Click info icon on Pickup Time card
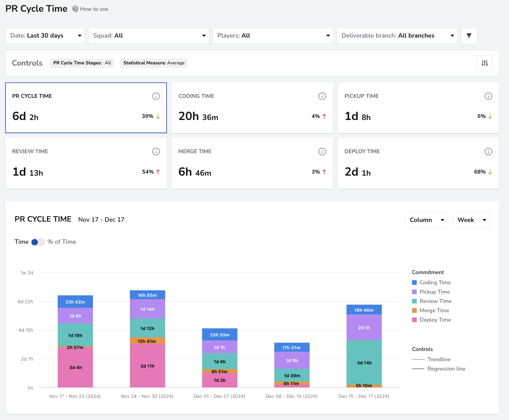 (488, 96)
